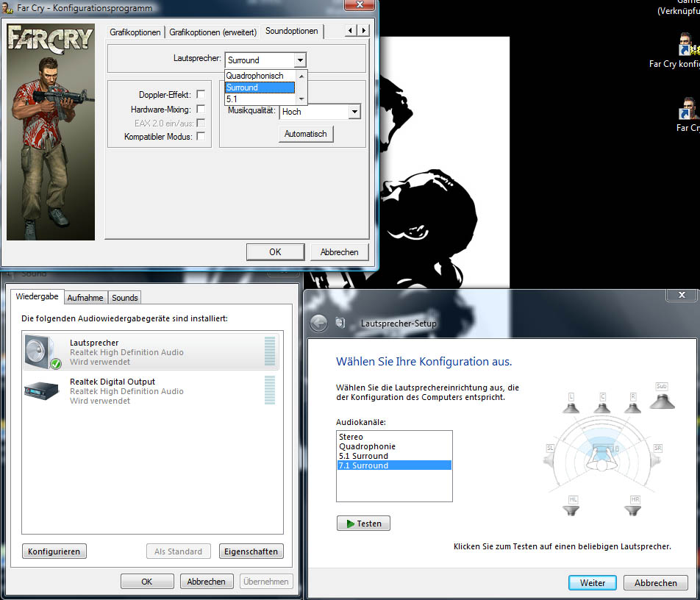Click Weiter in Lautsprecher-Setup

592,582
